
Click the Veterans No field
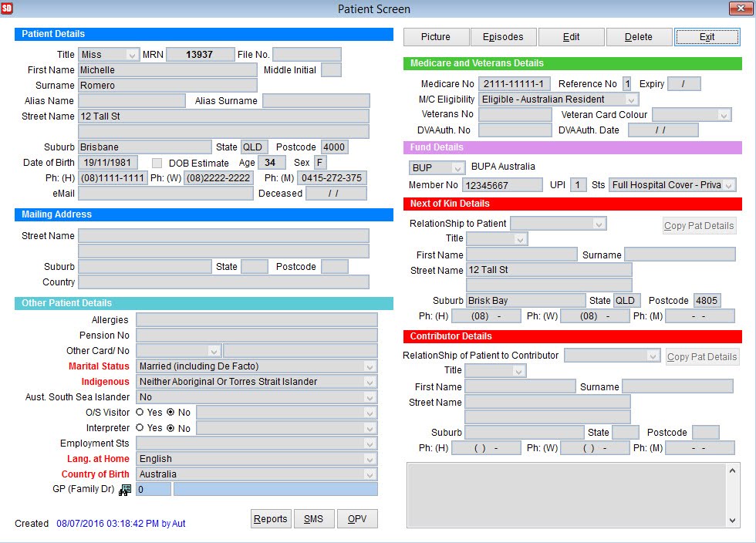[x=515, y=115]
